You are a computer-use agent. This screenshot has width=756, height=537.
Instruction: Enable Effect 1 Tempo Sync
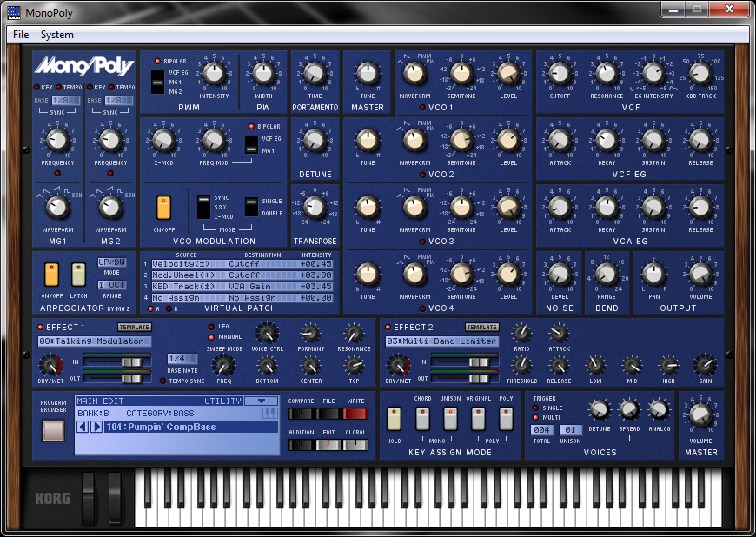[163, 381]
